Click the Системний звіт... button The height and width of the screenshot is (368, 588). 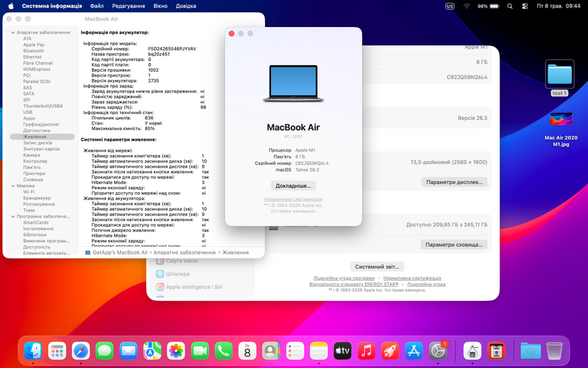point(377,267)
